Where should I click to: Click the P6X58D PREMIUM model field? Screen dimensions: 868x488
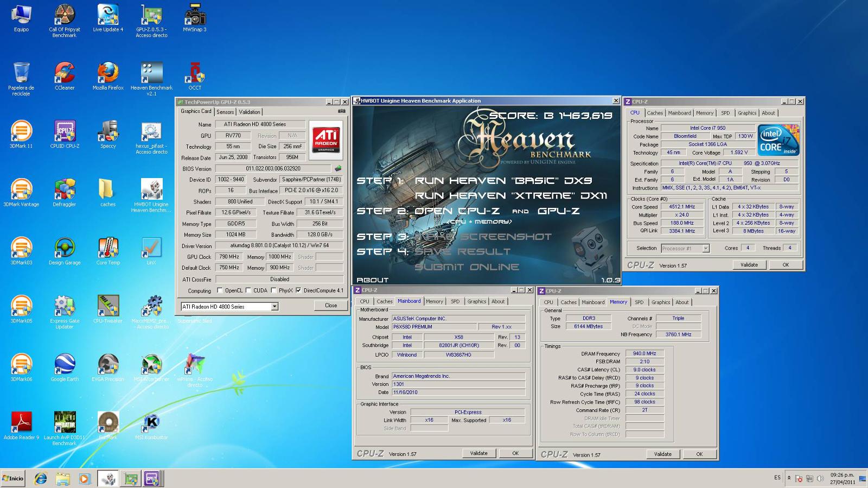[x=433, y=327]
